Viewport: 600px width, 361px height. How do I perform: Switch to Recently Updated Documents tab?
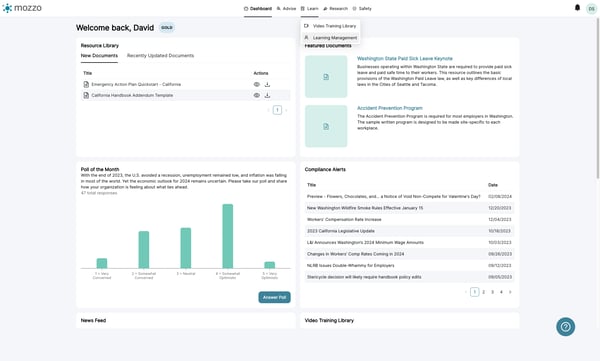(x=160, y=56)
